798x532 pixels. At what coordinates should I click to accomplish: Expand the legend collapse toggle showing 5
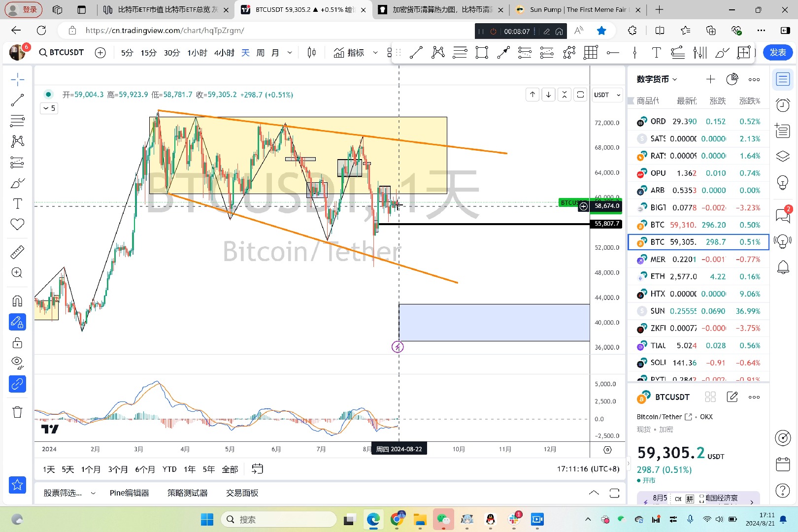pyautogui.click(x=49, y=108)
